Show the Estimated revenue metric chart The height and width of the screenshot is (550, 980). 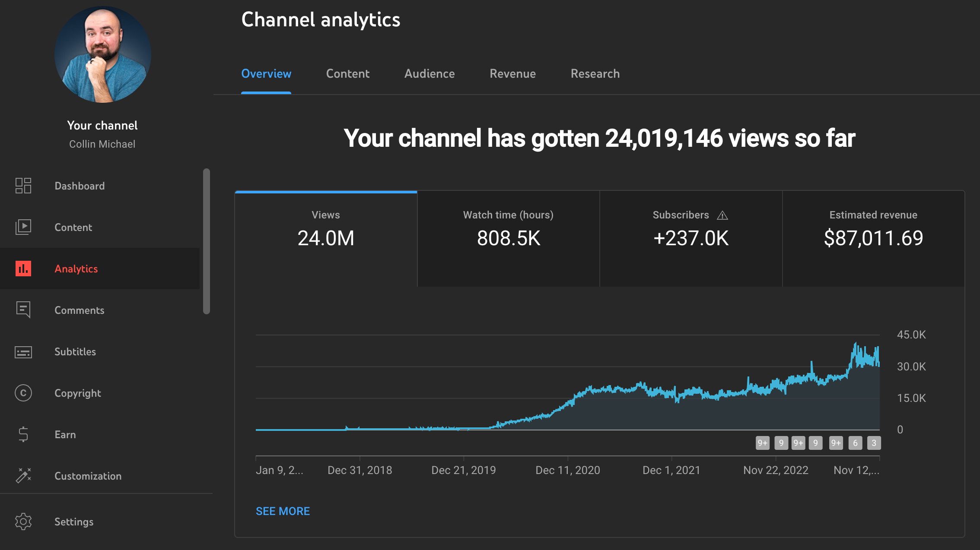tap(873, 238)
